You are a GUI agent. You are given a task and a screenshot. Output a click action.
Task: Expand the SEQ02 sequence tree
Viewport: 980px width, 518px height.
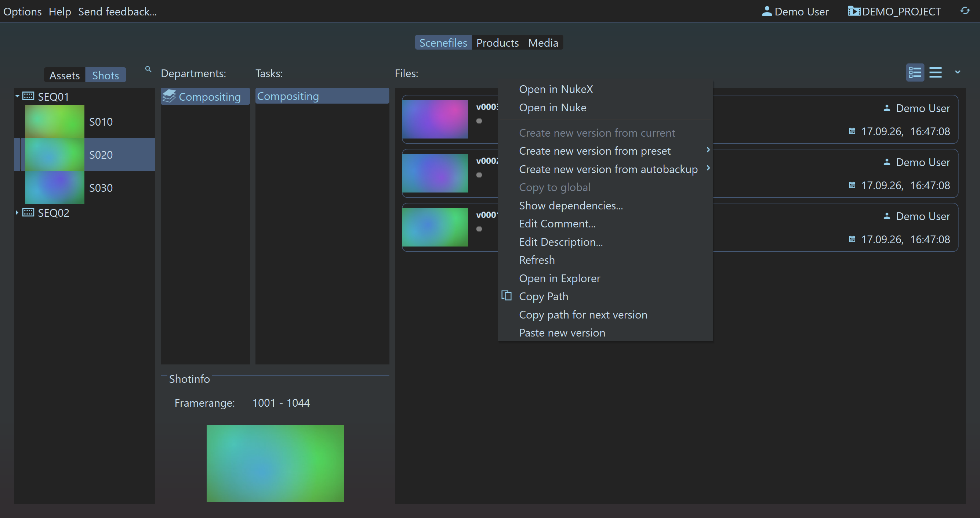pos(17,213)
